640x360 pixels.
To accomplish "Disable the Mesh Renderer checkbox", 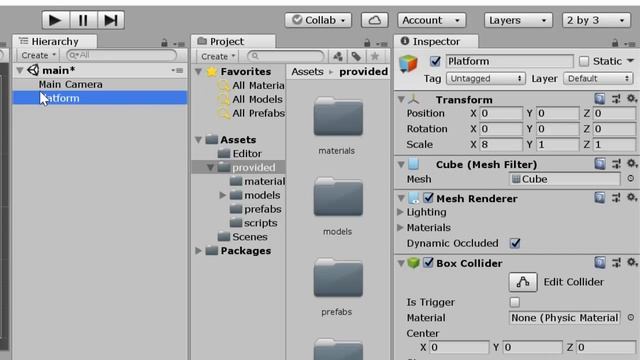I will click(x=428, y=198).
